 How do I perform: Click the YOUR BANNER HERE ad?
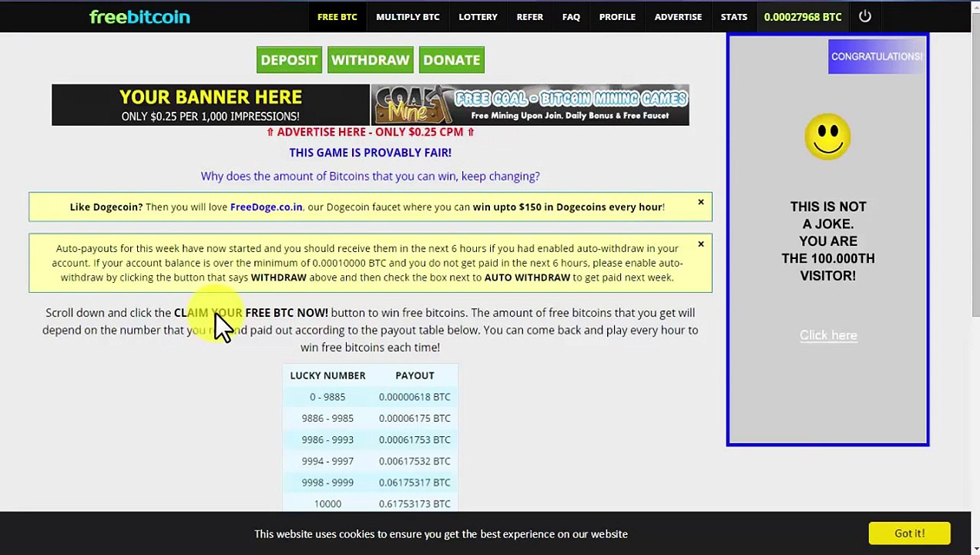click(x=210, y=105)
